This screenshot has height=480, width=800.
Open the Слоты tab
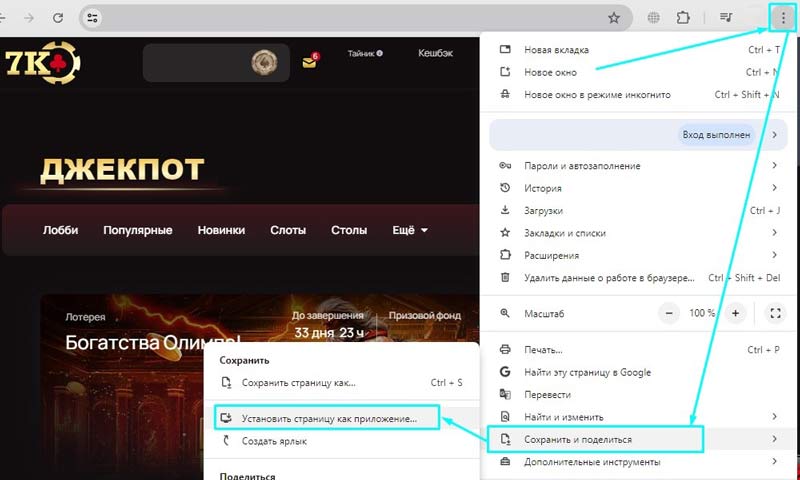pos(288,230)
